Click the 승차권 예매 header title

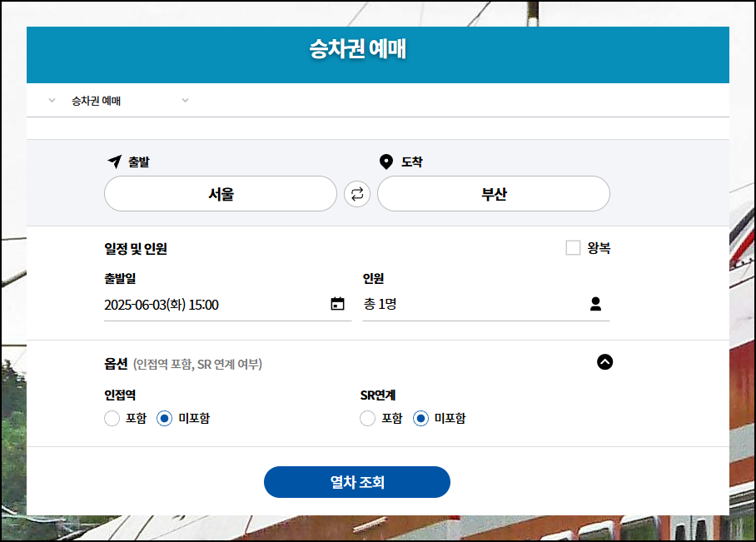click(x=357, y=48)
